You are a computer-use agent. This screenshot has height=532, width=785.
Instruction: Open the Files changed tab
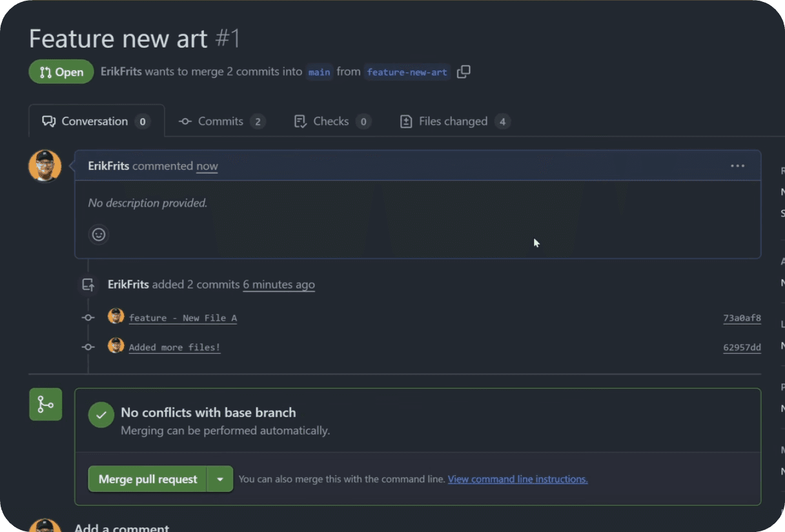pos(454,121)
